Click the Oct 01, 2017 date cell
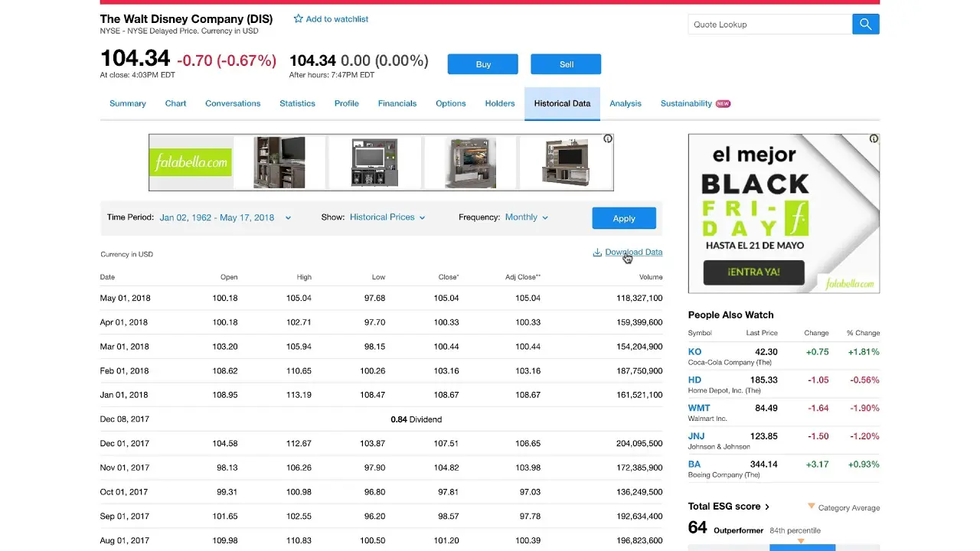Viewport: 980px width, 551px height. tap(124, 492)
